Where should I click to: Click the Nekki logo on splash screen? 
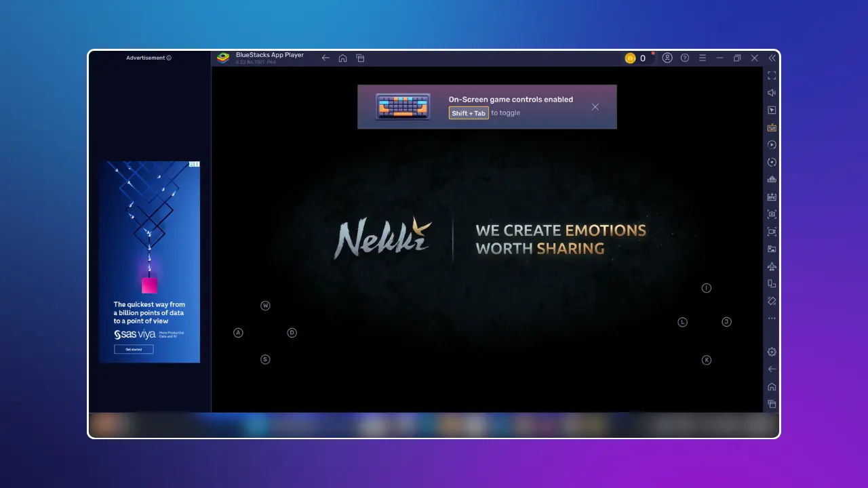383,239
